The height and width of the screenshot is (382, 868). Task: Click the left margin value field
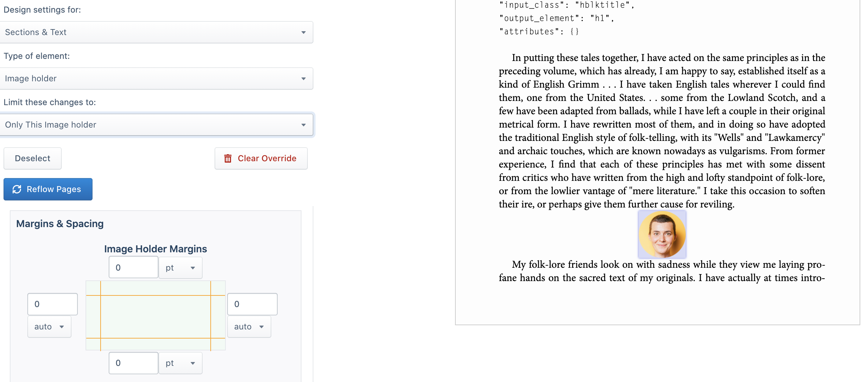click(x=53, y=304)
